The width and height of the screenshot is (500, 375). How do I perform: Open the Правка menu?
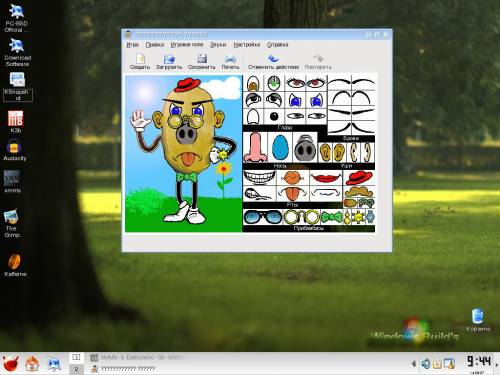(155, 45)
